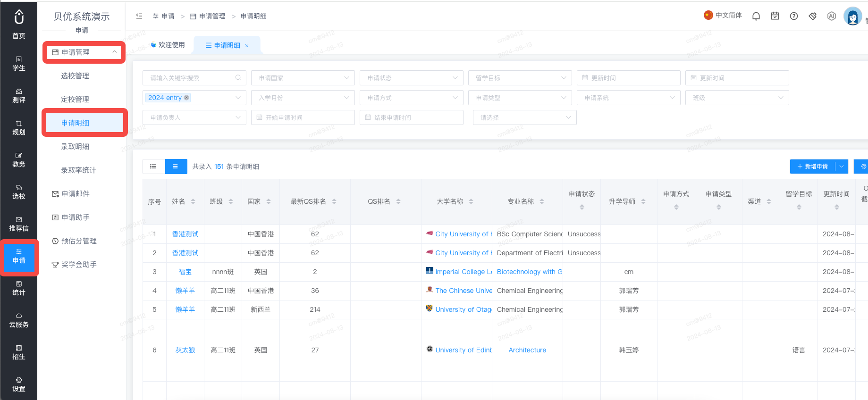Open the AI assistant icon
Image resolution: width=868 pixels, height=400 pixels.
[x=832, y=16]
